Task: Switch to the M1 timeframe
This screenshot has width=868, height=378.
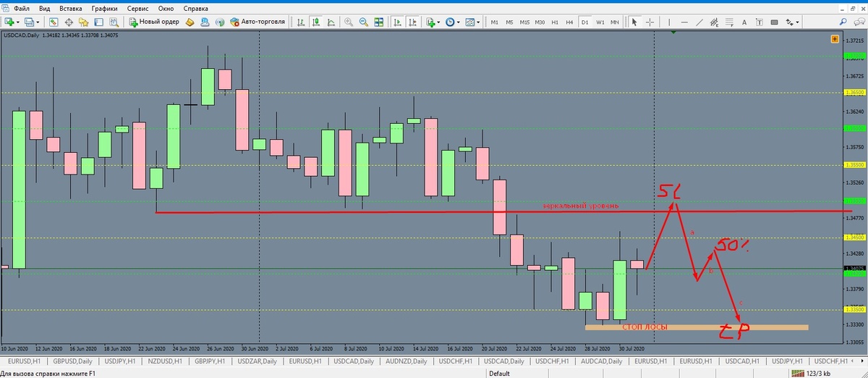Action: pos(495,22)
